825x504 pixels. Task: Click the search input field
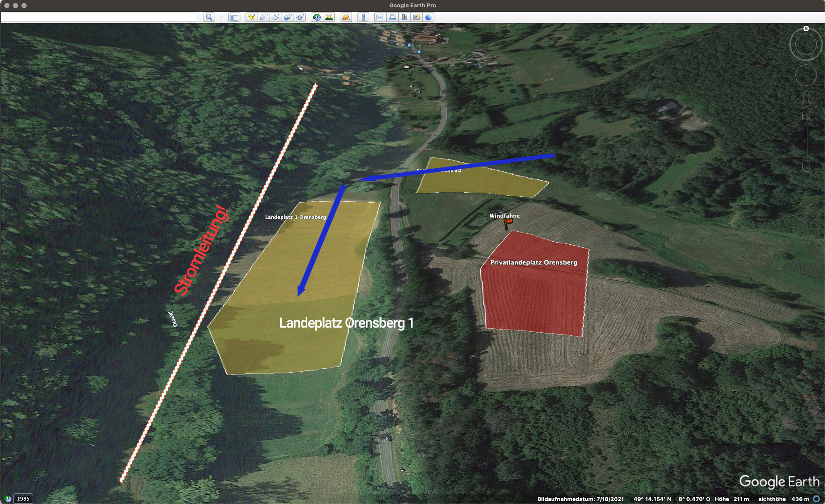point(100,17)
